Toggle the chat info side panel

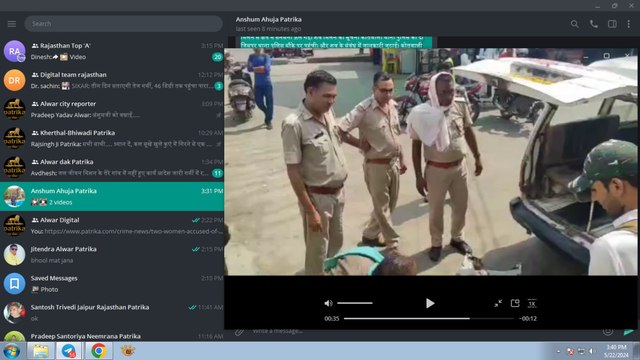[612, 24]
